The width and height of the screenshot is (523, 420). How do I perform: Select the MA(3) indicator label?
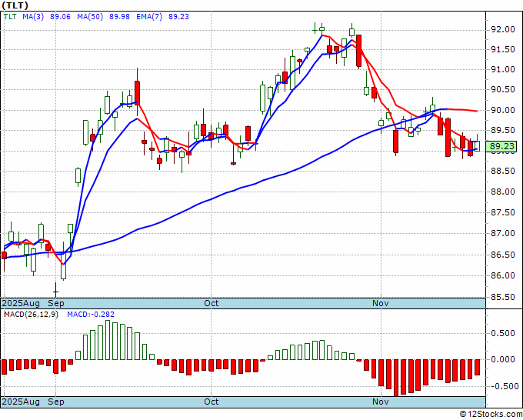coord(33,16)
